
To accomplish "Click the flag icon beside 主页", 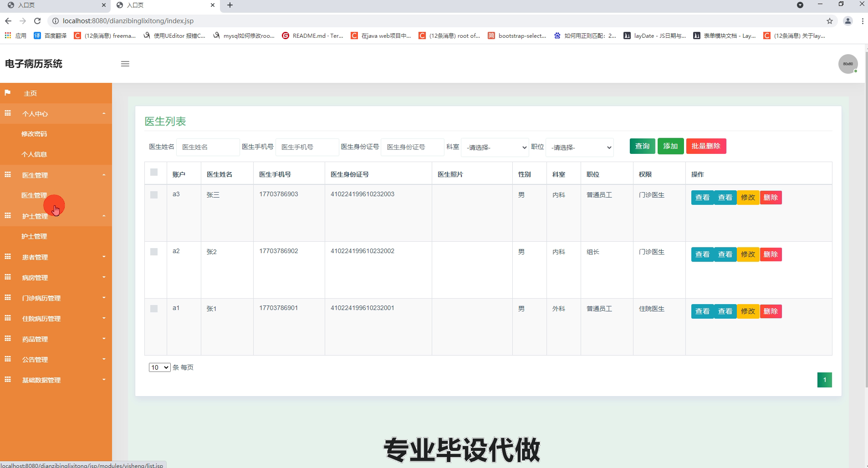I will click(x=8, y=93).
